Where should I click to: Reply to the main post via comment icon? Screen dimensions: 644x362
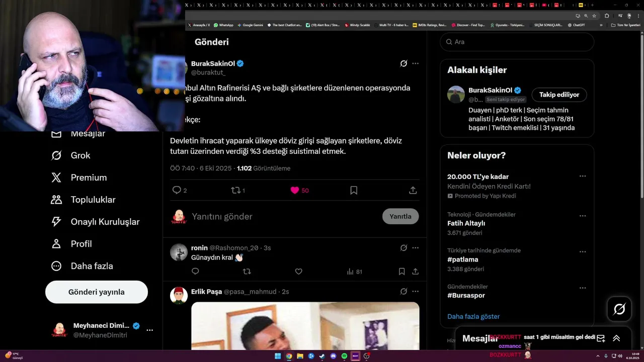[x=177, y=190]
